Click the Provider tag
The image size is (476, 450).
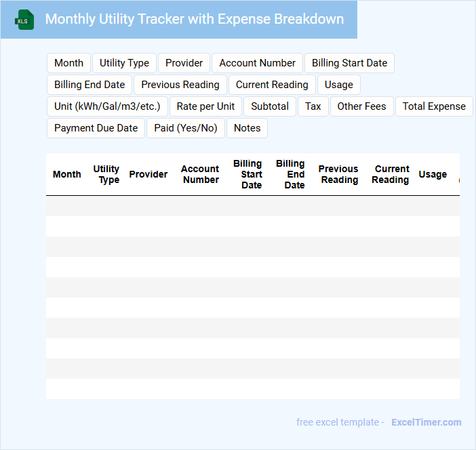(184, 63)
